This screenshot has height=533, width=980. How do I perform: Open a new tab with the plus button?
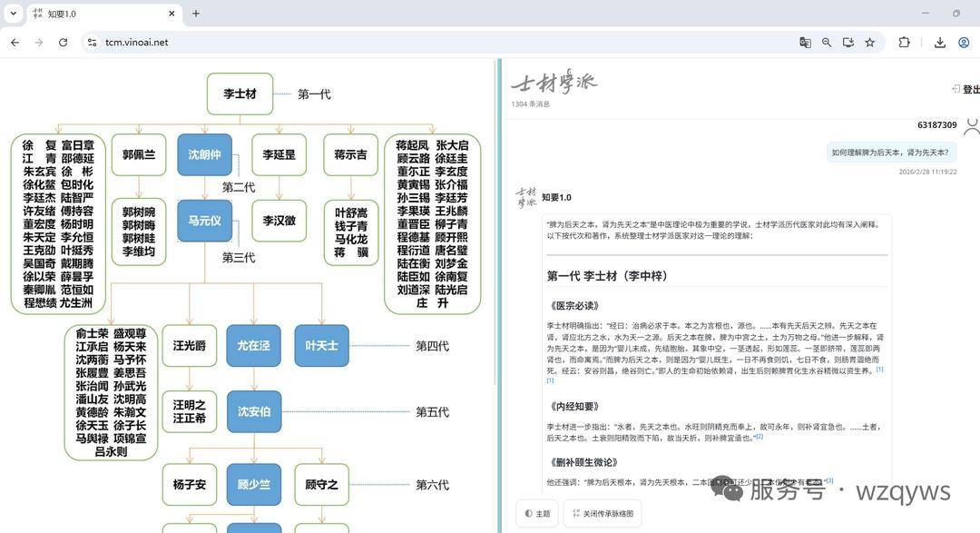[196, 14]
